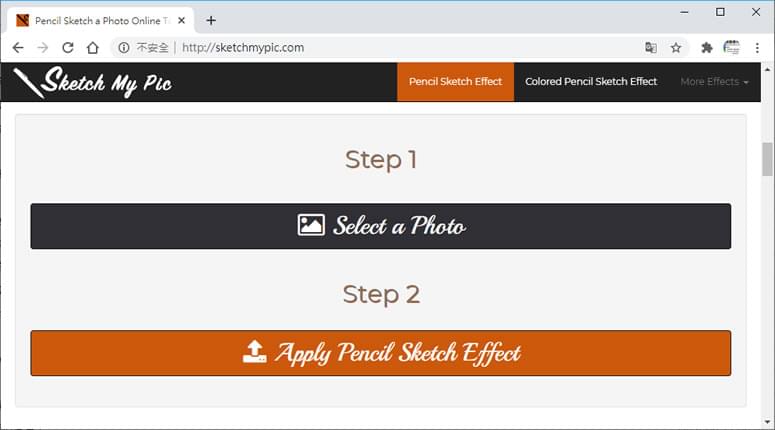Click the calendar extension icon

[x=732, y=47]
